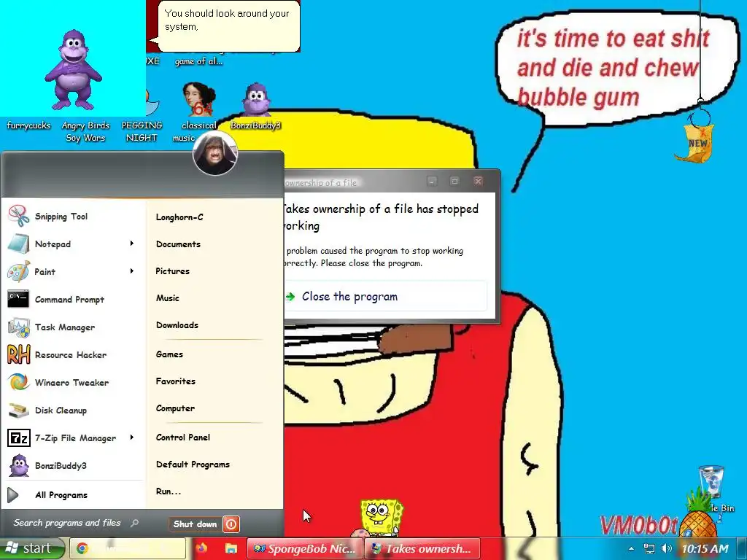
Task: Open Control Panel
Action: point(183,437)
